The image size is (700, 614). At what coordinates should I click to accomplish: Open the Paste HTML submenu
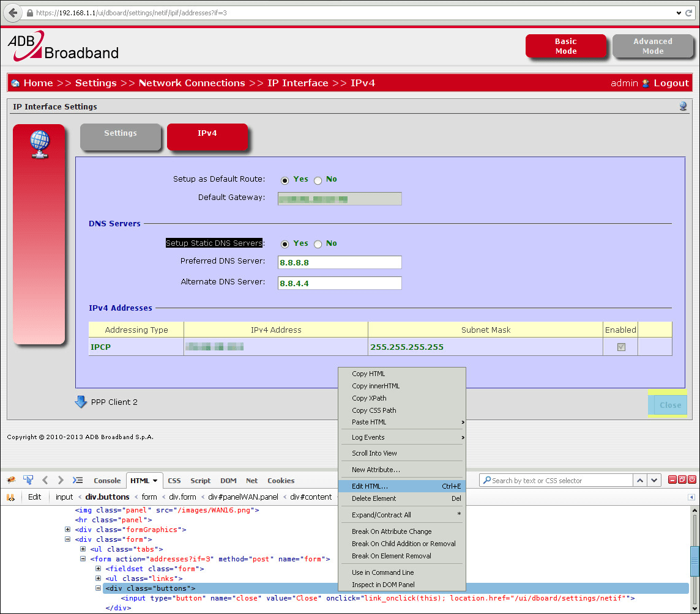click(402, 422)
